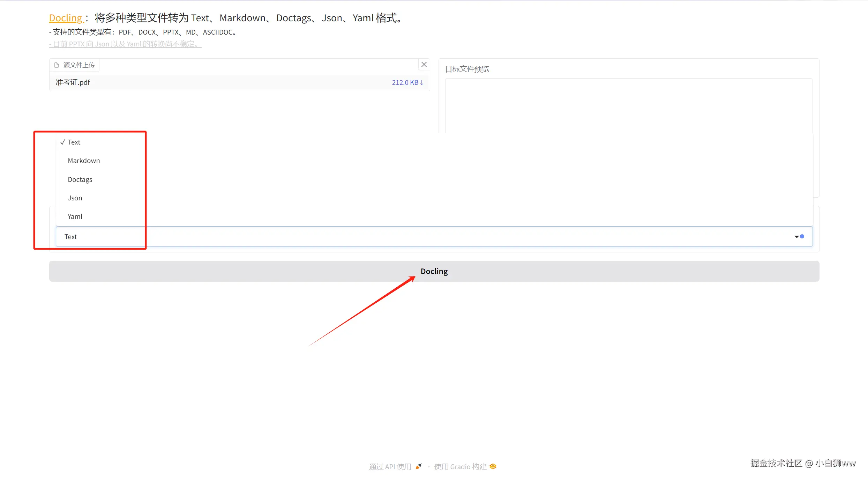Select the checked Text option
The height and width of the screenshot is (480, 868).
[x=74, y=142]
